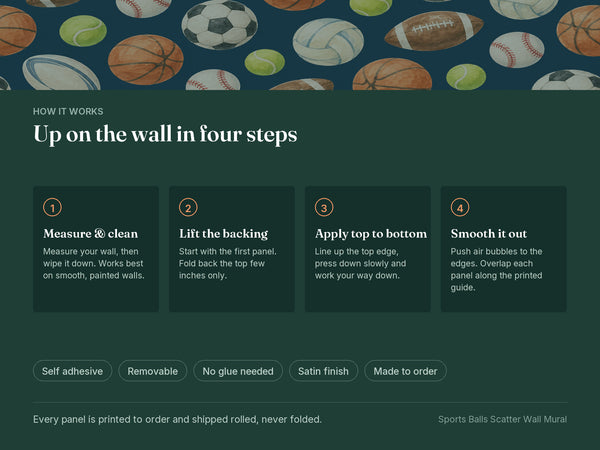Click the step 1 number circle
Viewport: 600px width, 450px height.
click(52, 207)
